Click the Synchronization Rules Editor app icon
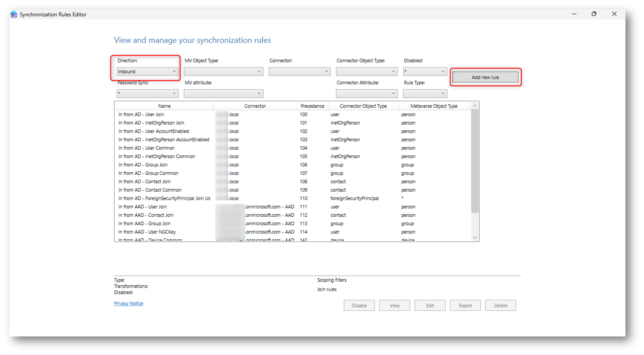This screenshot has height=355, width=644. click(x=14, y=14)
